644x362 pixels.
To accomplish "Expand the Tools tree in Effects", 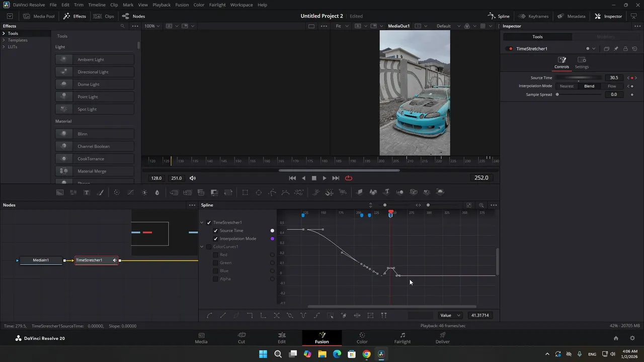I will coord(4,34).
